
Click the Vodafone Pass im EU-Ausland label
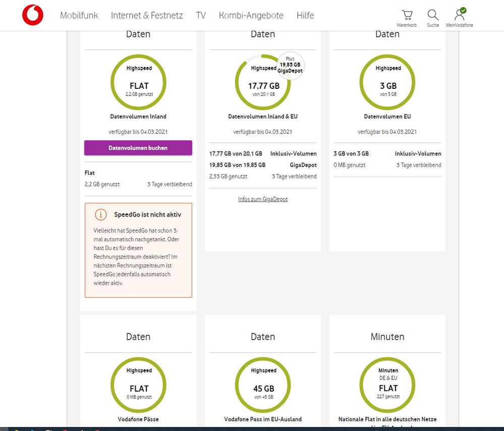[263, 419]
